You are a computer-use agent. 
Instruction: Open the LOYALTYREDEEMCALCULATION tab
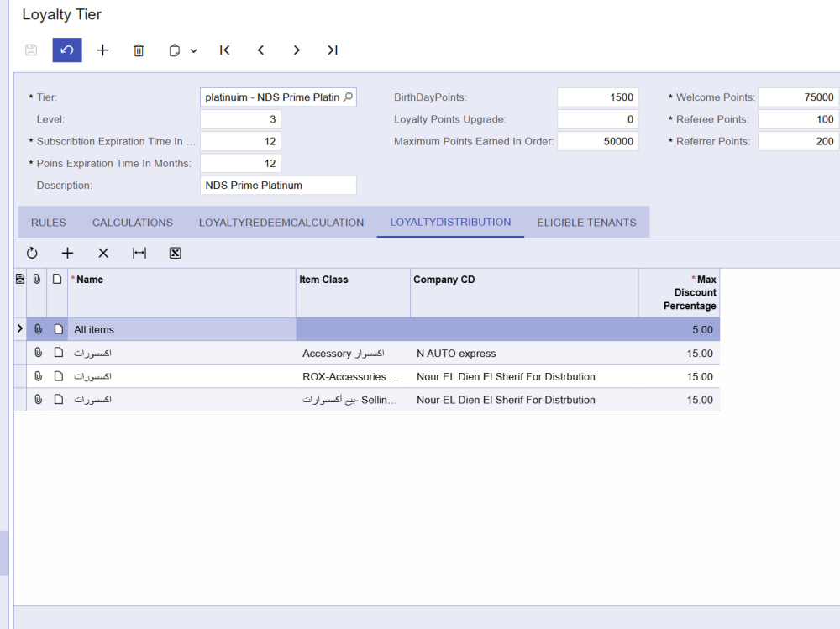tap(281, 223)
